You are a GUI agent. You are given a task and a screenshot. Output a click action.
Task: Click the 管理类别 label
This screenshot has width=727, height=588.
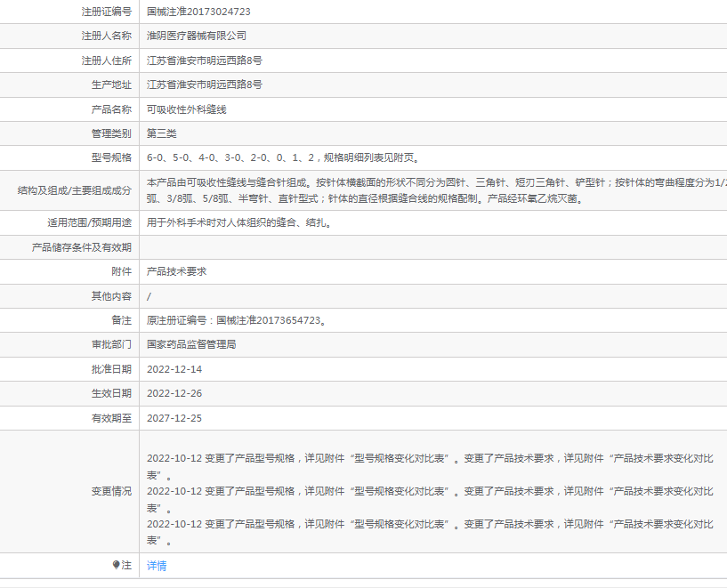pyautogui.click(x=112, y=133)
